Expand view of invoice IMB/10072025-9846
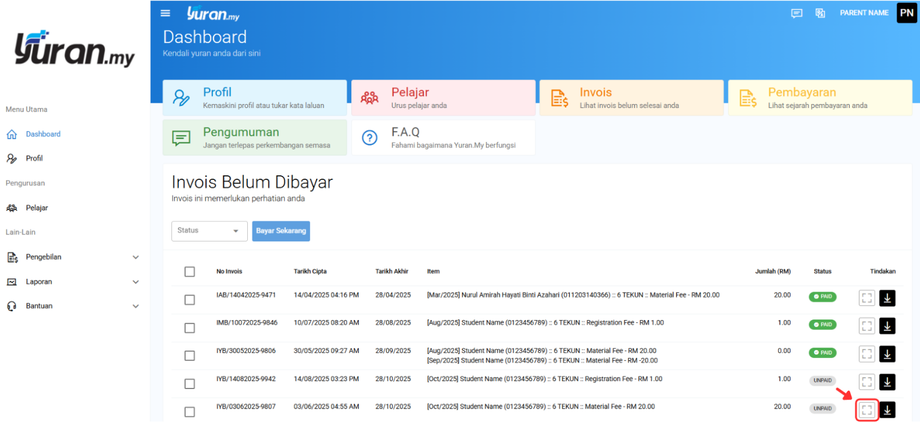The image size is (920, 423). 867,326
